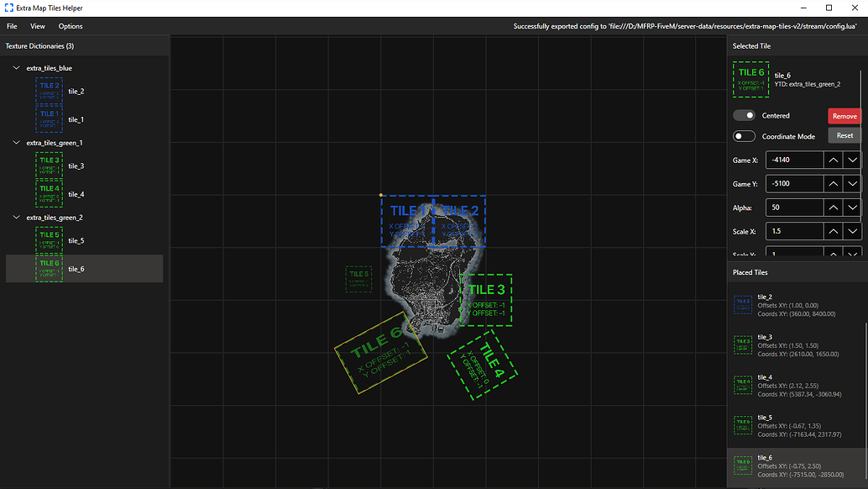
Task: Select the Tile 6 preview in Selected Tile
Action: click(750, 80)
